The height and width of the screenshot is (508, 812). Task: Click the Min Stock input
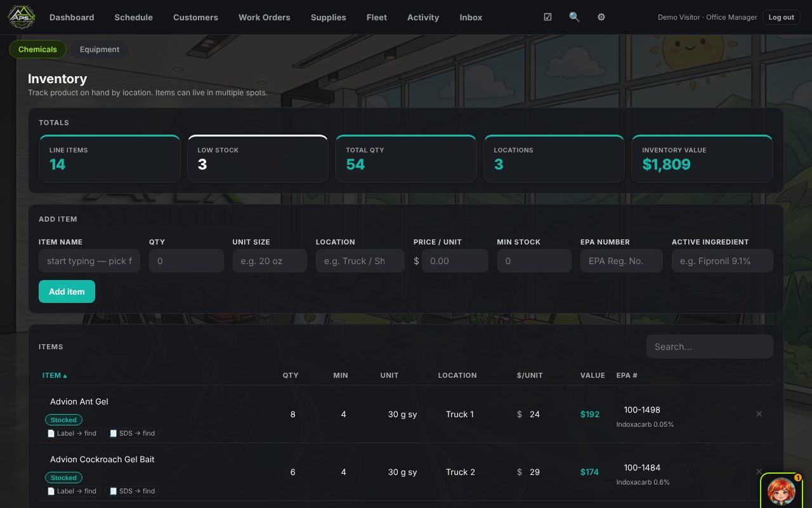click(x=534, y=261)
